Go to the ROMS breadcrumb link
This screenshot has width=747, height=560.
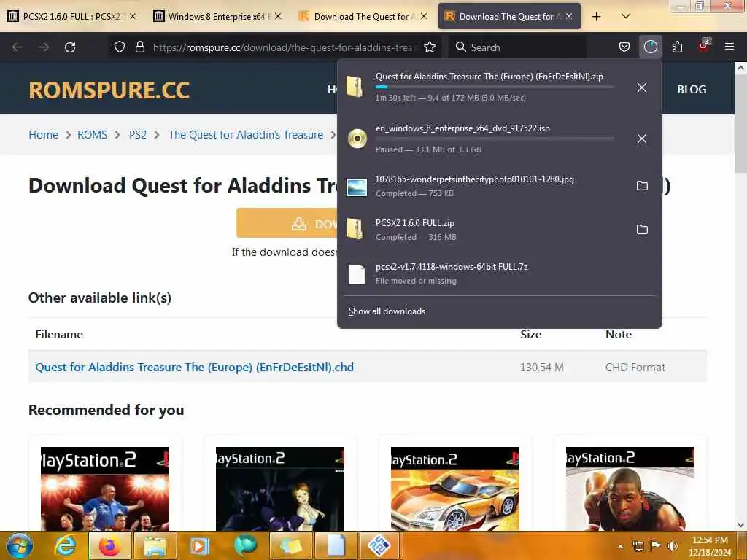tap(93, 135)
